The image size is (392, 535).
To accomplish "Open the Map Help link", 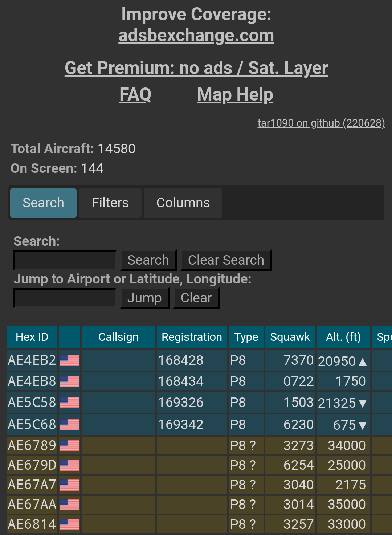I will pos(235,95).
